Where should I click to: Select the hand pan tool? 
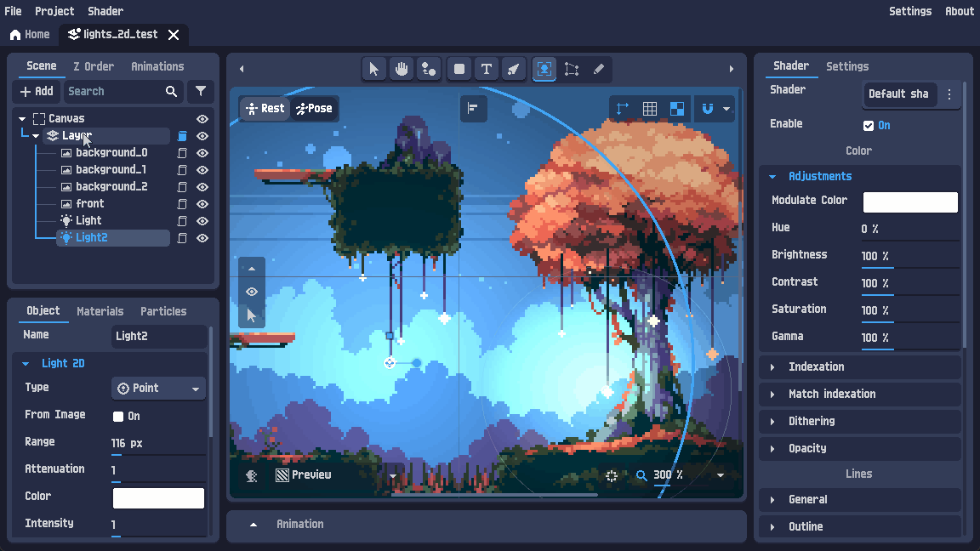pyautogui.click(x=402, y=69)
